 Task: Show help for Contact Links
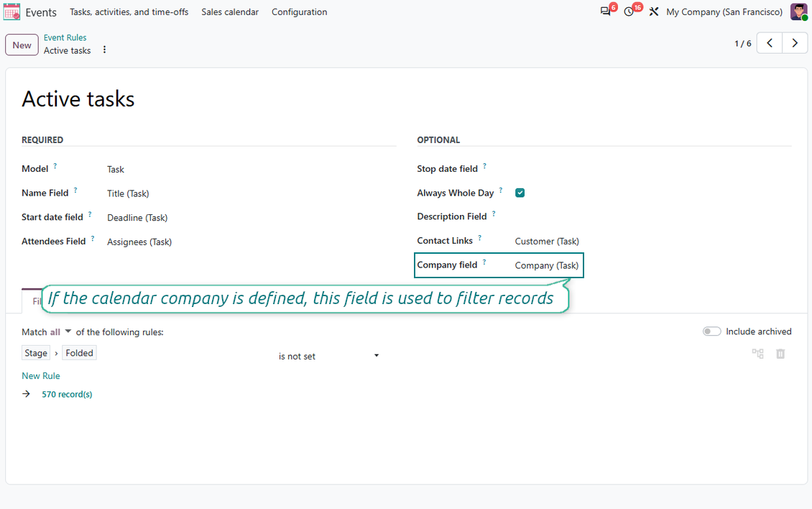click(x=479, y=238)
